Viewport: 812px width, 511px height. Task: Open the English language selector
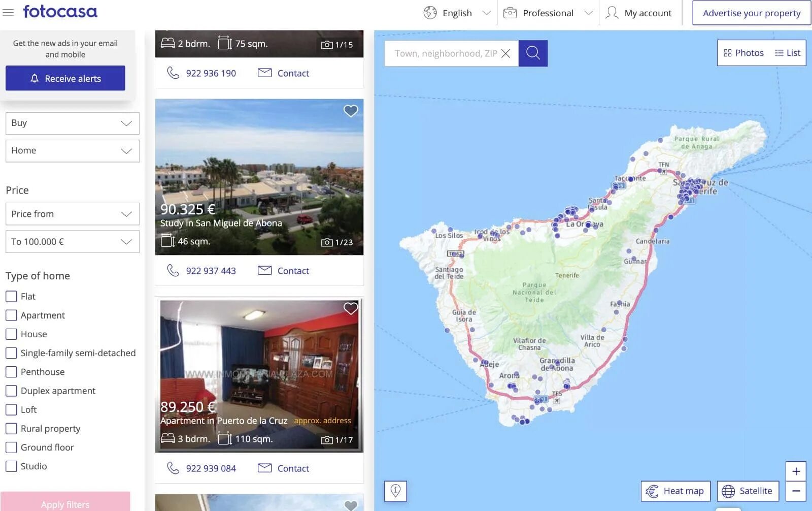coord(457,13)
